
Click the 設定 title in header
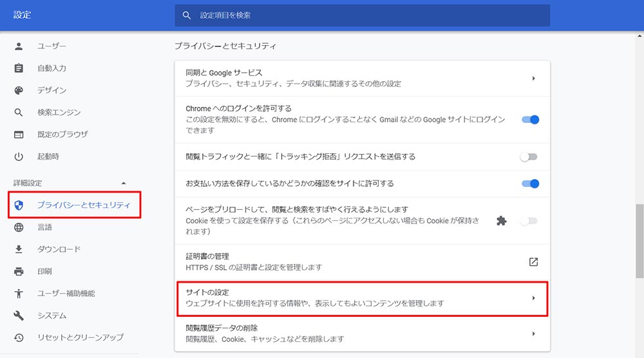[22, 15]
